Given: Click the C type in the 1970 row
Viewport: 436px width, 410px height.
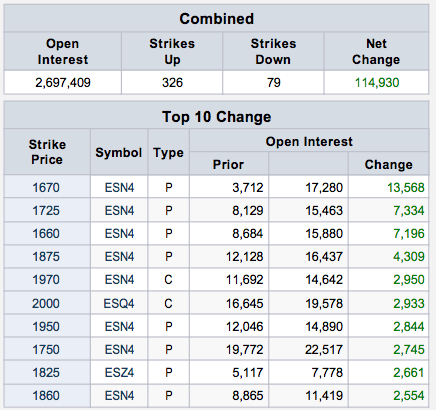Looking at the screenshot, I should coord(168,279).
